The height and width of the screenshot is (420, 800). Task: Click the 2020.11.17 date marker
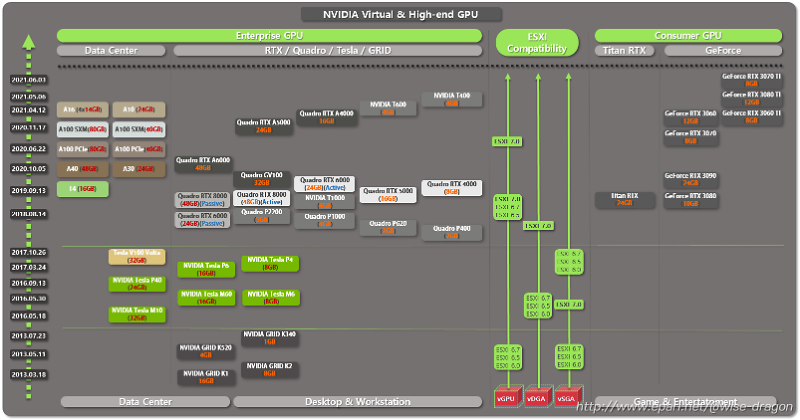(29, 128)
